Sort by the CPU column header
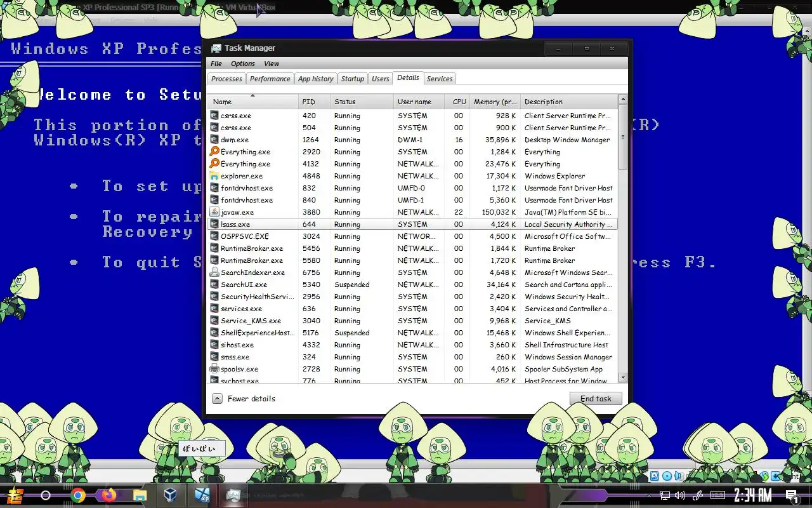Screen dimensions: 812x508 [x=457, y=102]
